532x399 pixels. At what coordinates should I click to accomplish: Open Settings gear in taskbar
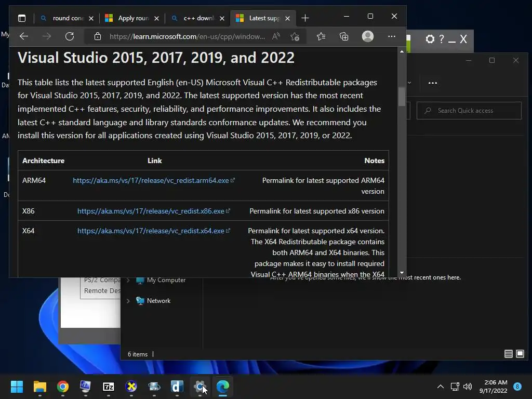pyautogui.click(x=200, y=387)
